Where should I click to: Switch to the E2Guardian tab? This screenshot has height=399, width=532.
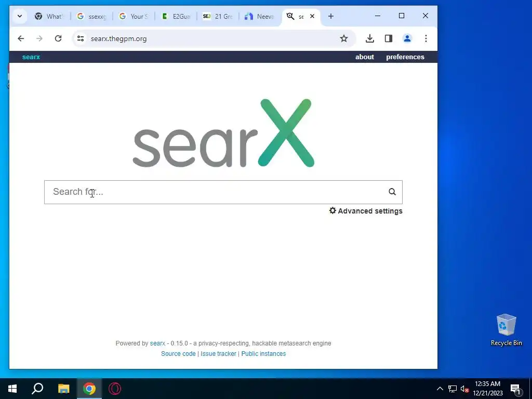[x=176, y=16]
